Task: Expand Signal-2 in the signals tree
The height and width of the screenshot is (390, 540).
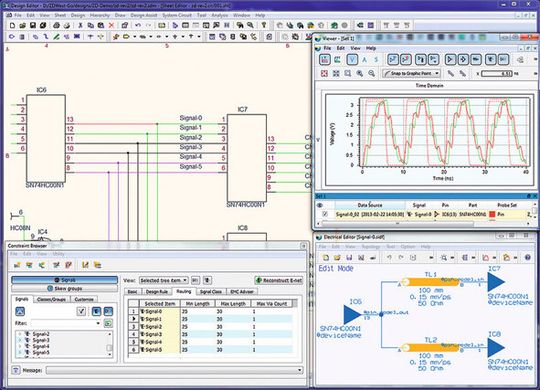Action: [20, 334]
